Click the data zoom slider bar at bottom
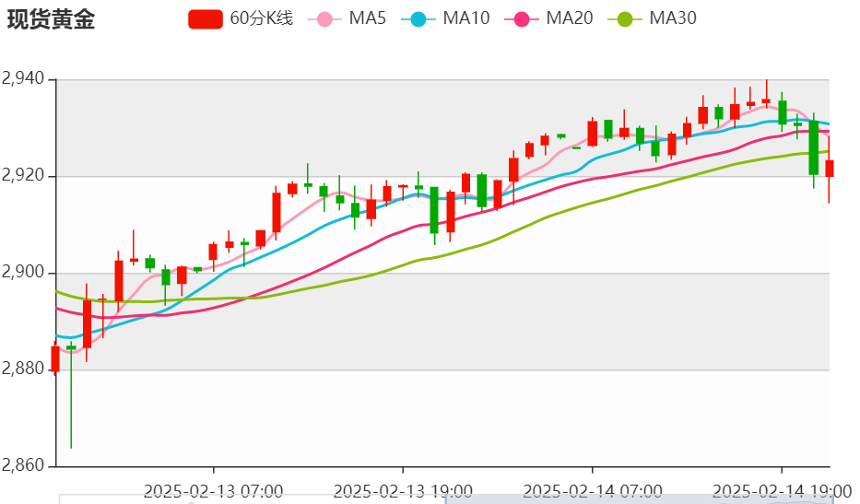The image size is (860, 504). pos(444,498)
